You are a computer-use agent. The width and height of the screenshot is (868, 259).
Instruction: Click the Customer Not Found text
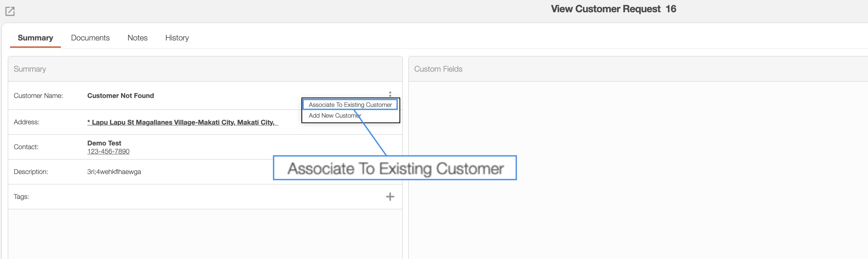click(121, 96)
